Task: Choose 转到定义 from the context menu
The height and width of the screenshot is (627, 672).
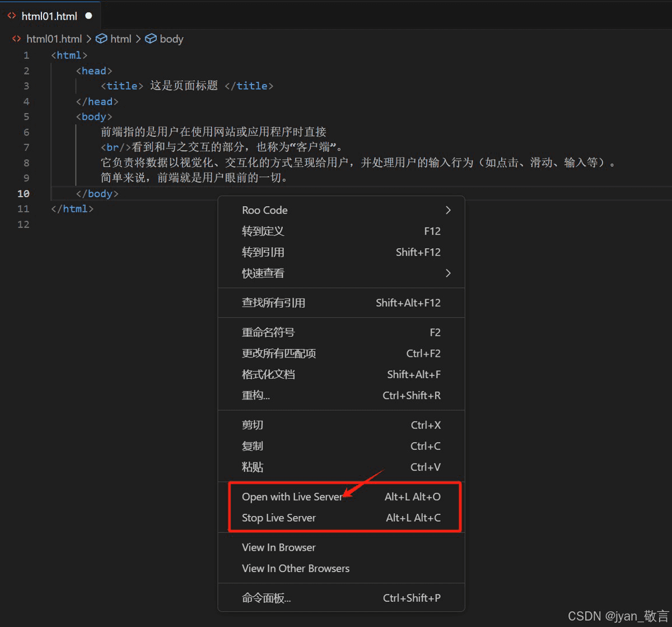Action: (x=263, y=231)
